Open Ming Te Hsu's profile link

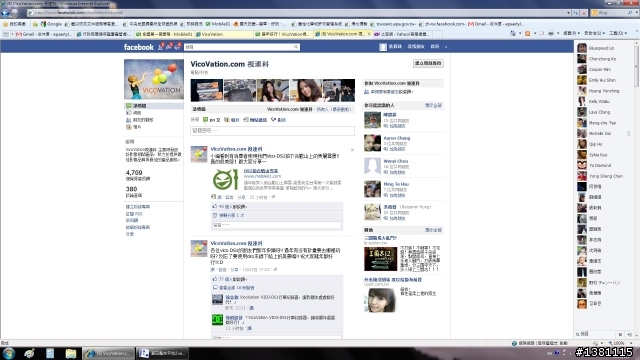(396, 184)
